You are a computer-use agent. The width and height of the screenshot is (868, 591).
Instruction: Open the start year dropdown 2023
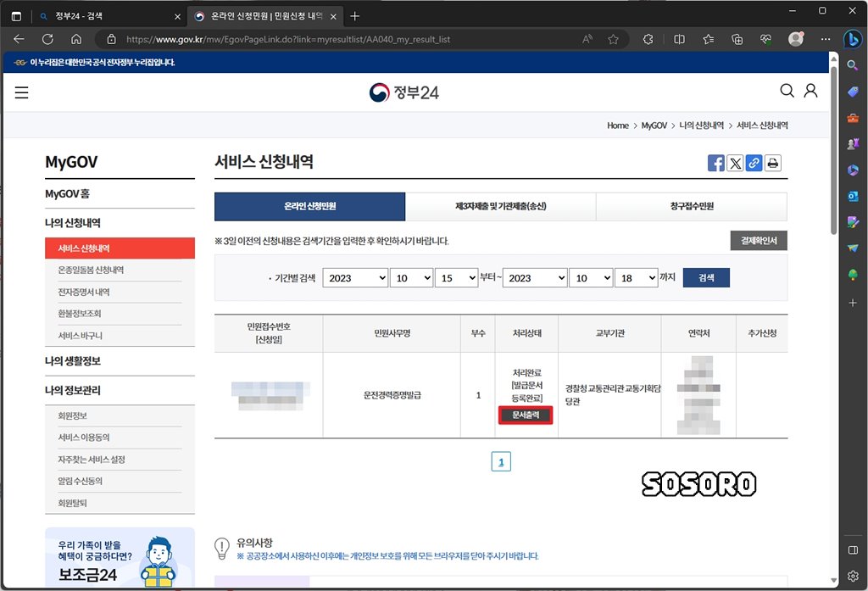coord(355,277)
